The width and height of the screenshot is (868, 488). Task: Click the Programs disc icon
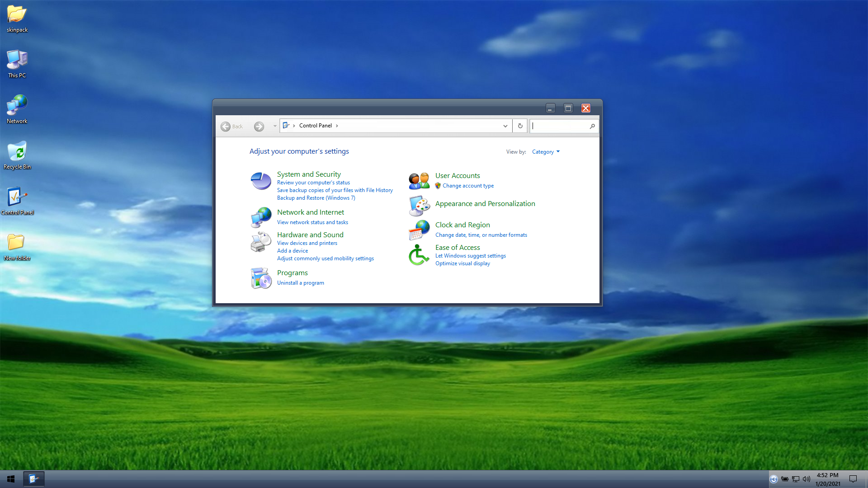[x=261, y=278]
